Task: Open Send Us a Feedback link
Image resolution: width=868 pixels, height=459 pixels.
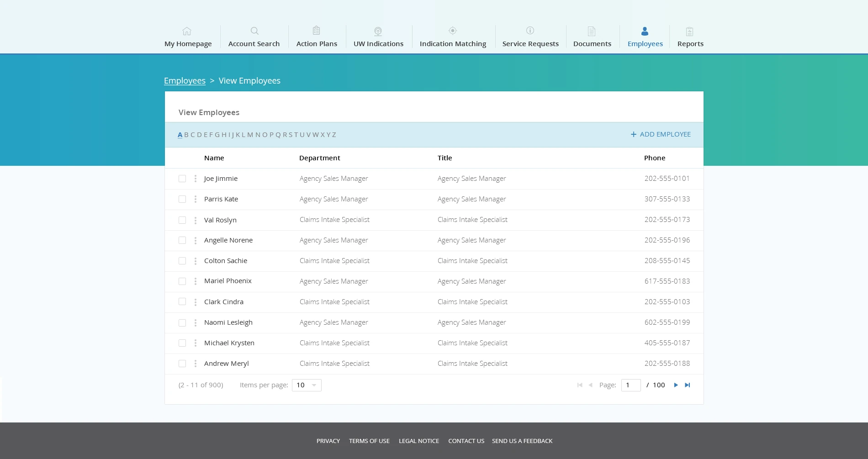Action: coord(522,441)
